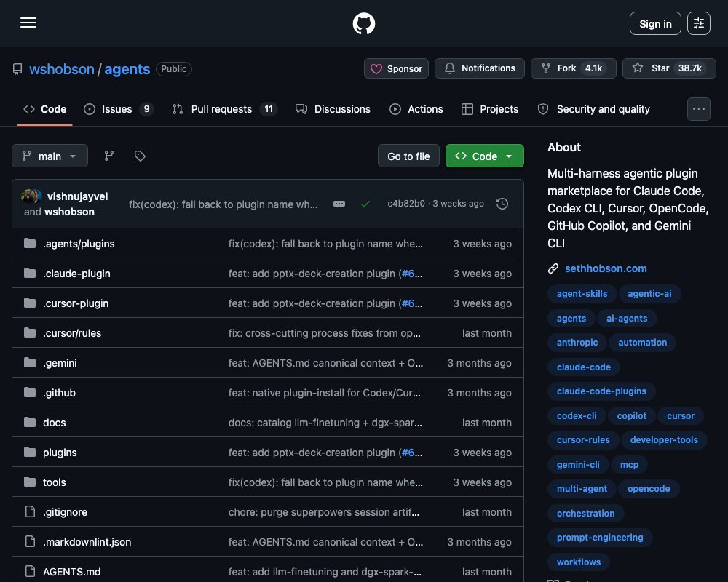Image resolution: width=728 pixels, height=582 pixels.
Task: Select the agent-skills topic tag
Action: point(582,294)
